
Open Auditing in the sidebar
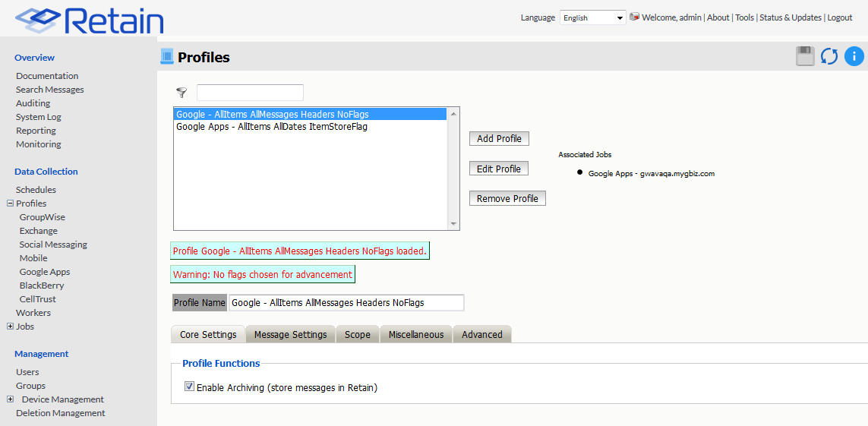pyautogui.click(x=33, y=103)
